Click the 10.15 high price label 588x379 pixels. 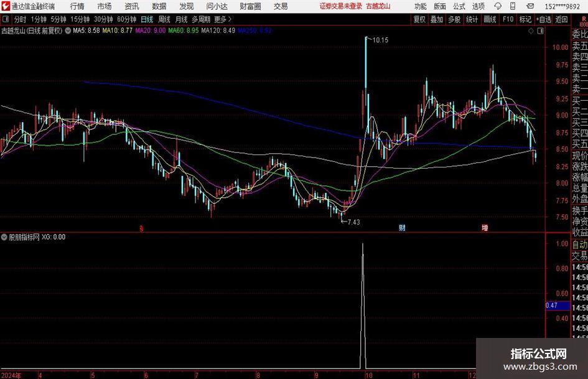coord(380,40)
